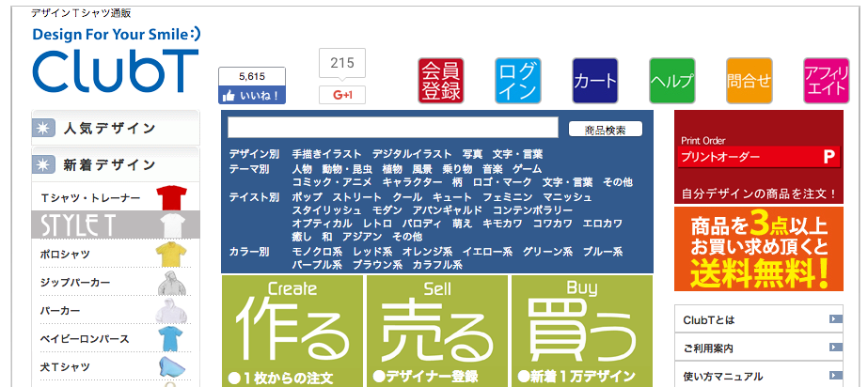Click the Buy 買う banner

pos(582,331)
